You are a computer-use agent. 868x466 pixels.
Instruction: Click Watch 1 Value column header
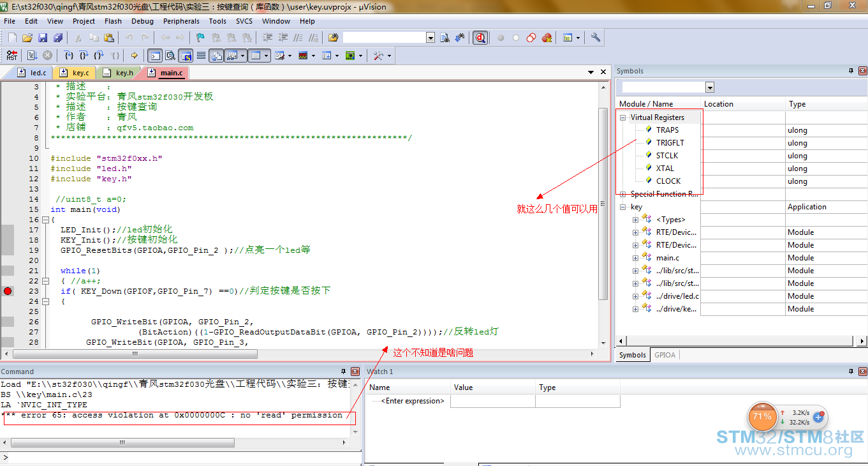492,387
